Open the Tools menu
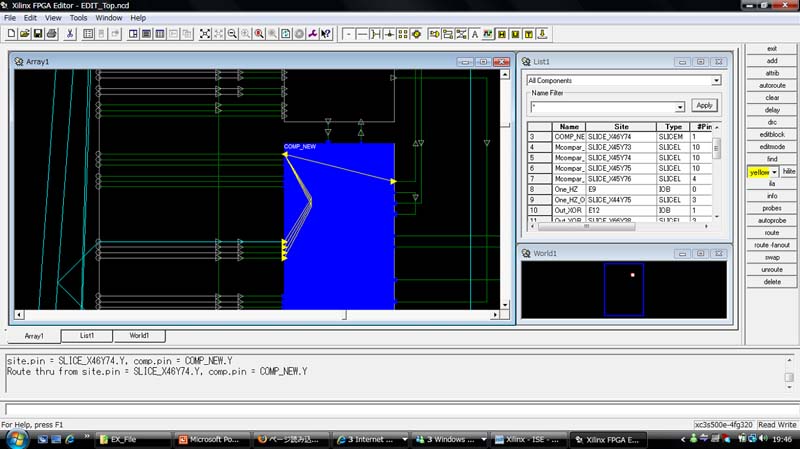 [x=78, y=18]
